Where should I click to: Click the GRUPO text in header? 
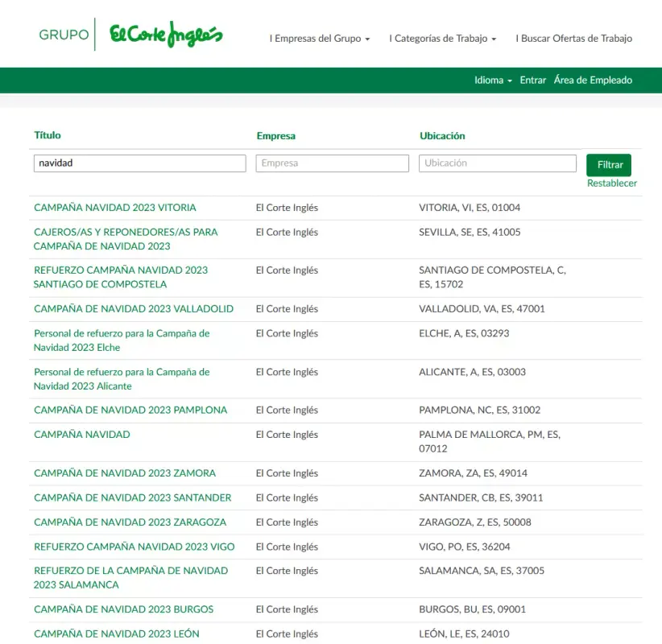tap(64, 35)
